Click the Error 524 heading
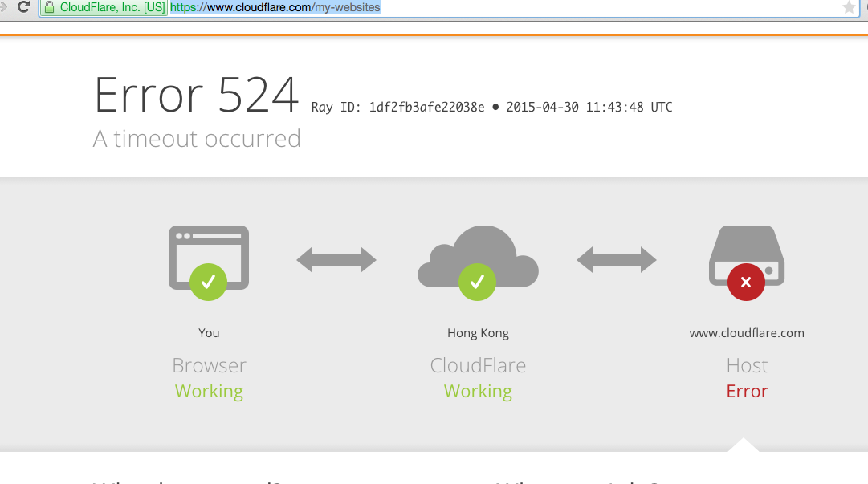The width and height of the screenshot is (868, 484). [x=197, y=96]
